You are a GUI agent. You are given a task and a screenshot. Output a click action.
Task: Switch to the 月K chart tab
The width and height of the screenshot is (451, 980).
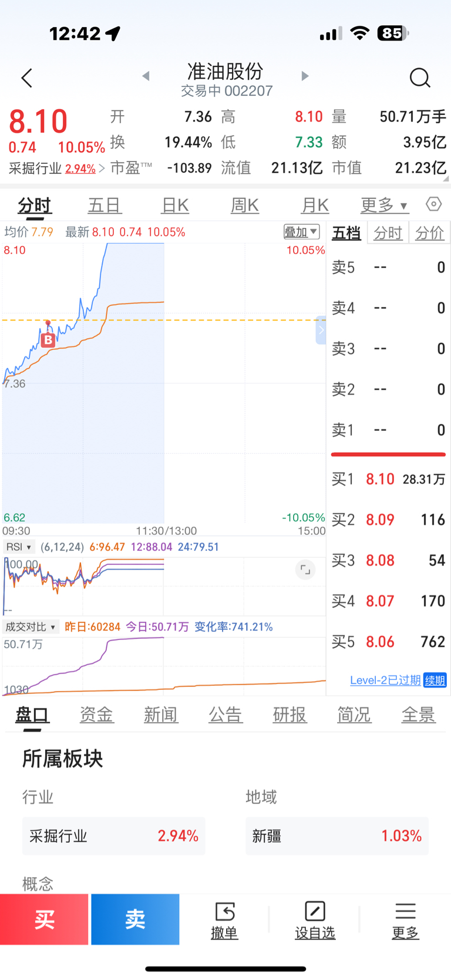(315, 206)
